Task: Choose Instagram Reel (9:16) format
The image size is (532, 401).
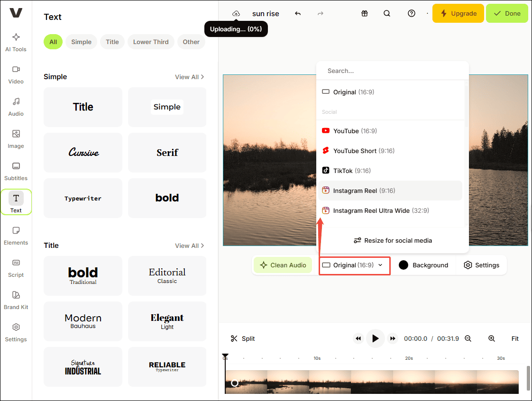Action: [x=390, y=191]
